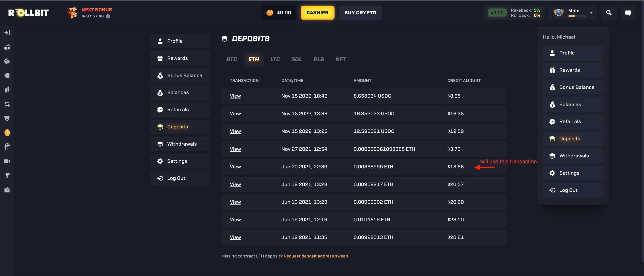Open Profile in the left account menu
The image size is (644, 276).
click(x=180, y=41)
